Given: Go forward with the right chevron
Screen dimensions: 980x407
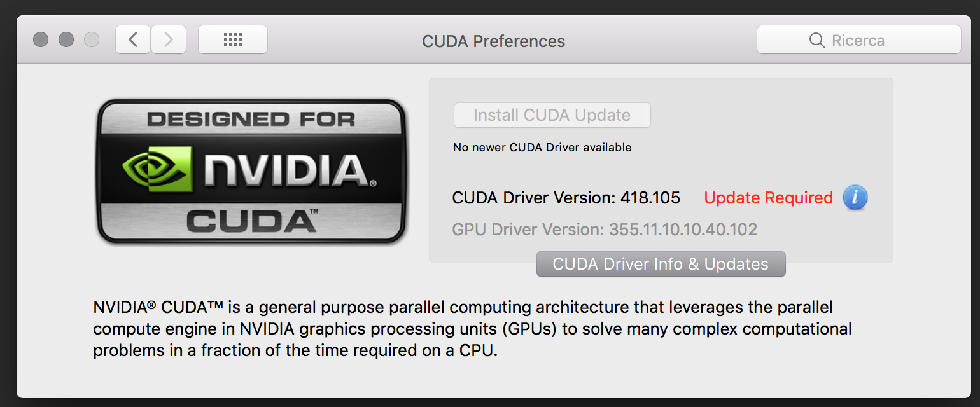Looking at the screenshot, I should coord(169,40).
